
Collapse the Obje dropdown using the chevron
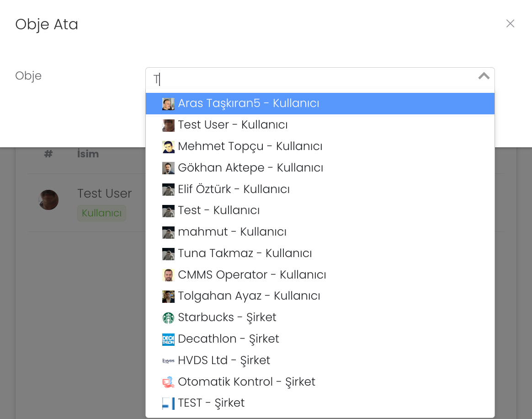[484, 76]
